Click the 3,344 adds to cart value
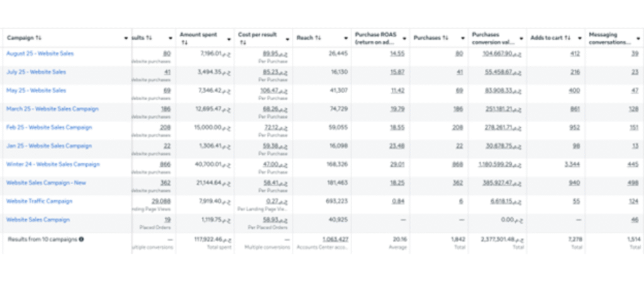644x282 pixels. point(570,164)
